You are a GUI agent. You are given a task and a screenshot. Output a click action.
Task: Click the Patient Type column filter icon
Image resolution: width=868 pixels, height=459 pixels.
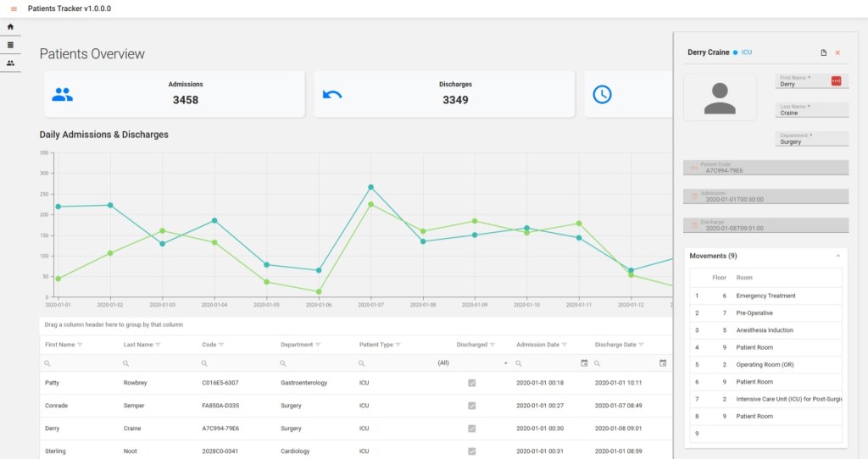[x=397, y=345]
